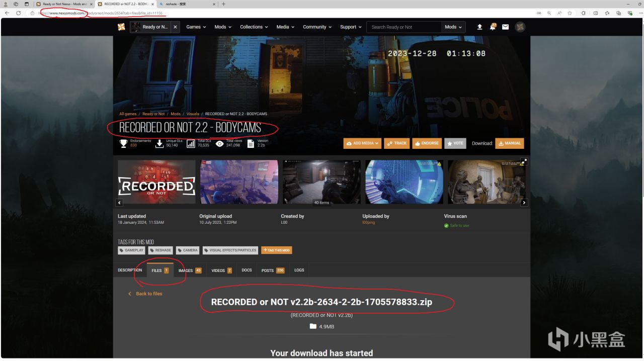This screenshot has width=644, height=361.
Task: Switch to the Logs tab
Action: coord(299,270)
